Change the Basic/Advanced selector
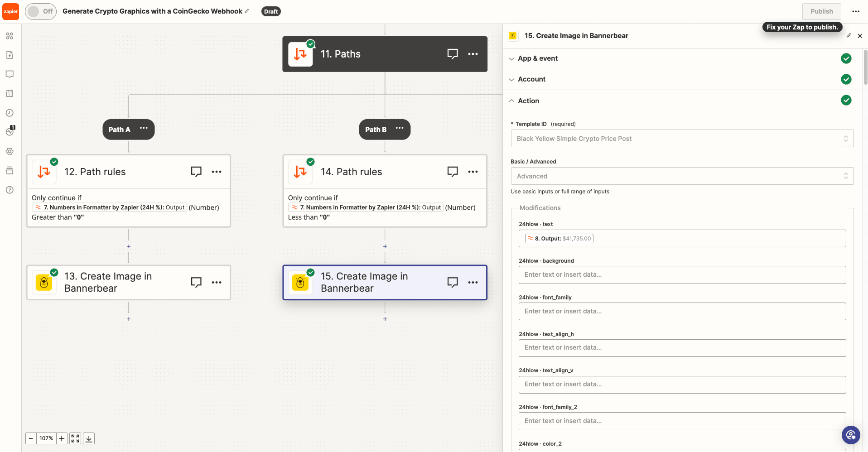868x452 pixels. coord(682,176)
